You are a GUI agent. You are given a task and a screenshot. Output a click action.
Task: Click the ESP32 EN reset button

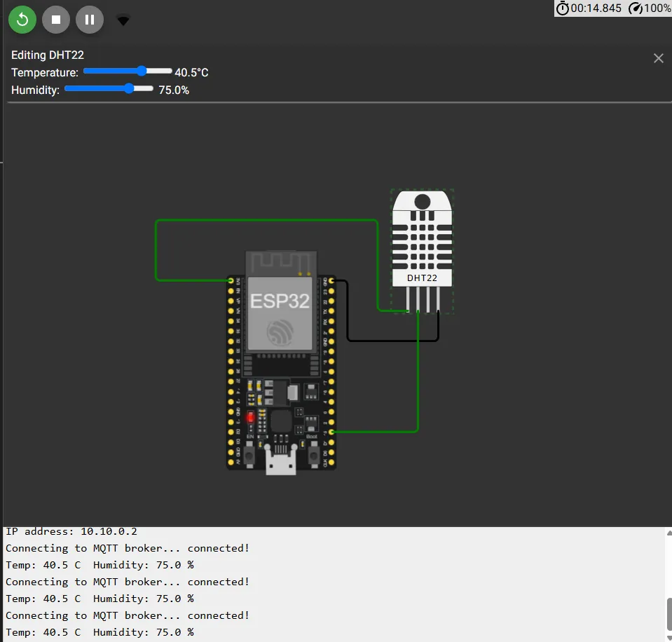coord(249,455)
